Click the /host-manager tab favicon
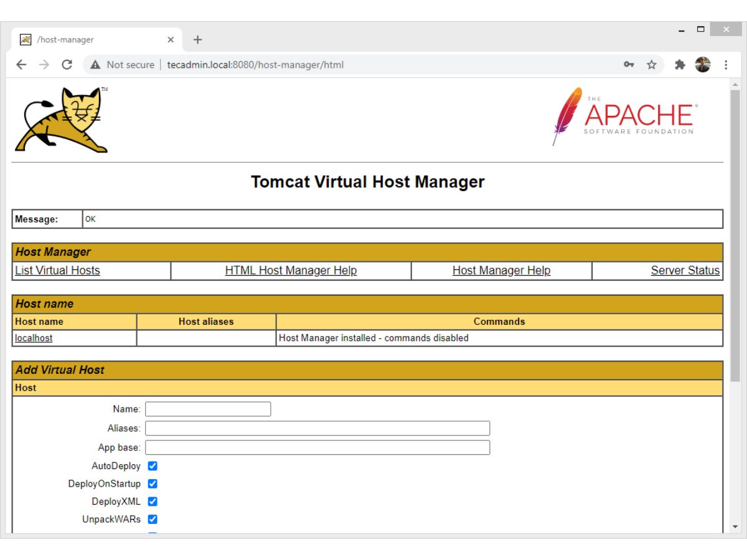 [x=26, y=40]
